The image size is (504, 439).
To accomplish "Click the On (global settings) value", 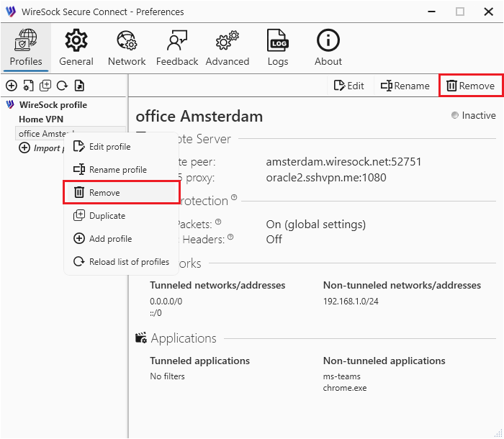I will (x=315, y=225).
